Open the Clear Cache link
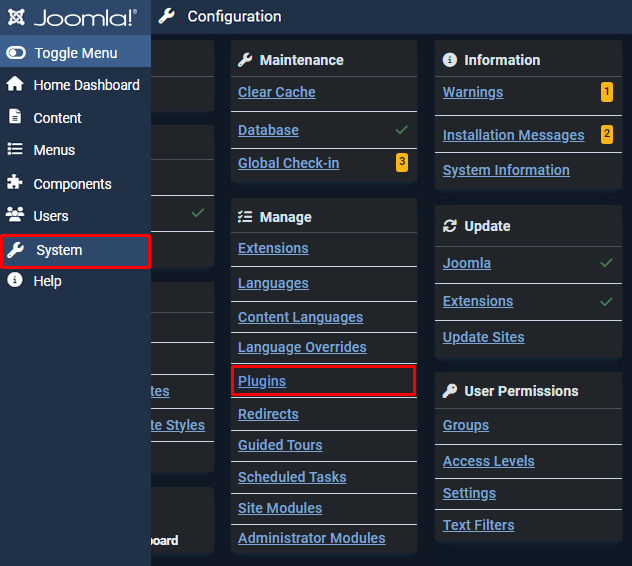 click(276, 92)
